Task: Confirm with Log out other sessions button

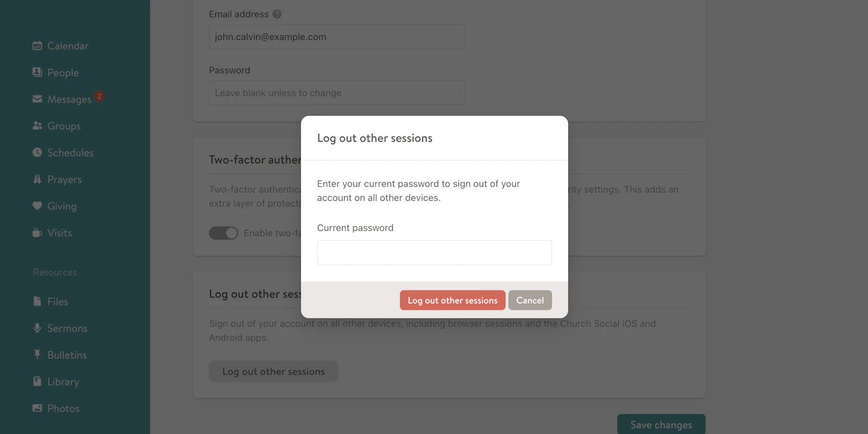Action: 452,300
